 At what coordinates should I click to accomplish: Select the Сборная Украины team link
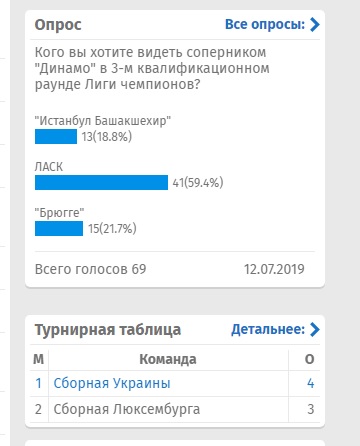click(x=112, y=383)
